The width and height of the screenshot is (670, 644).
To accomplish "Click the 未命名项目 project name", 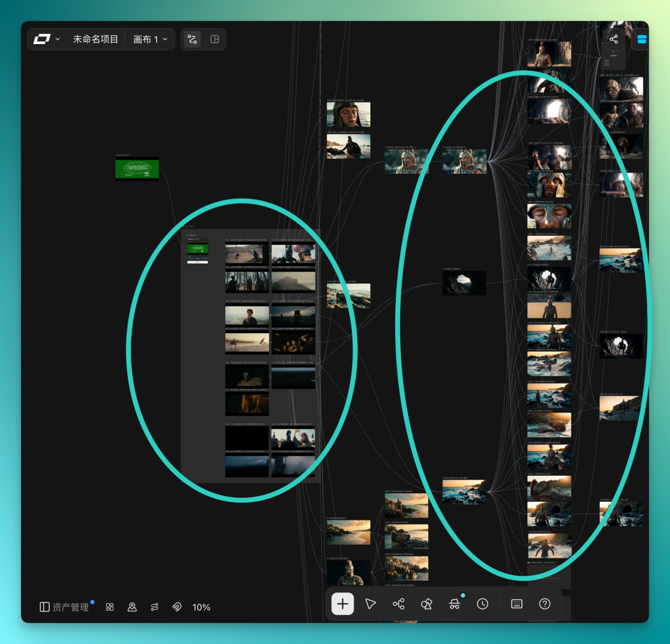I will point(96,39).
